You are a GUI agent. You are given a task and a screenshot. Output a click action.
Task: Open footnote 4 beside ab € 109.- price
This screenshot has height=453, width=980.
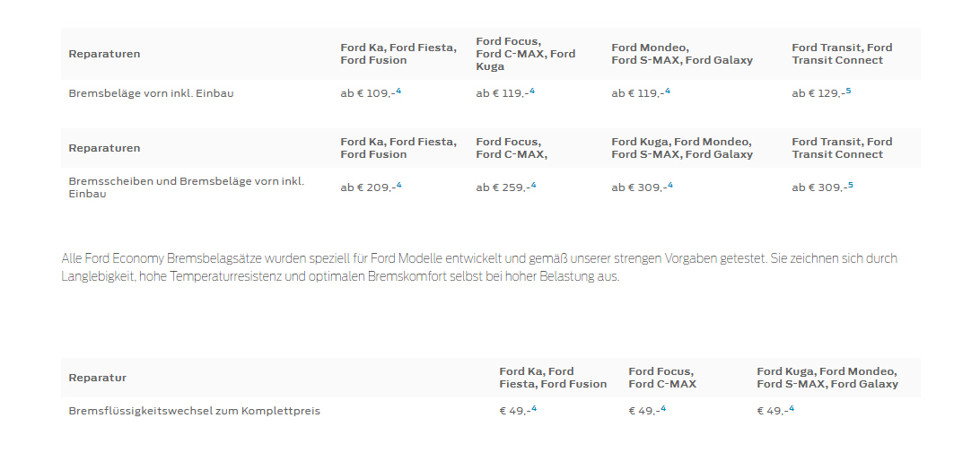pos(398,91)
